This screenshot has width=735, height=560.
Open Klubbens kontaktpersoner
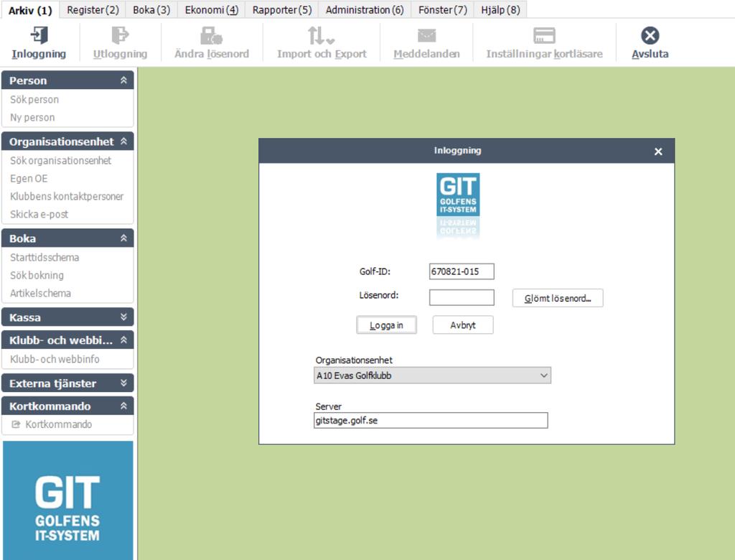[67, 196]
